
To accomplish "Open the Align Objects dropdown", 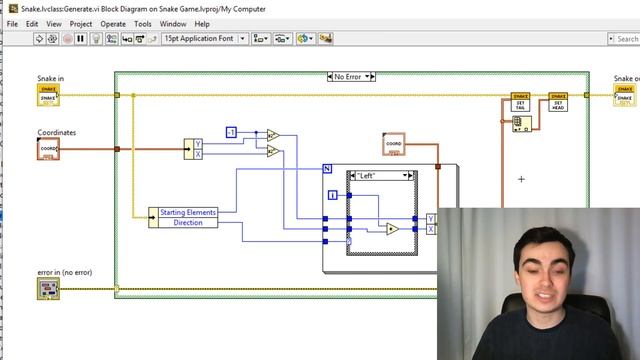I will (x=261, y=39).
